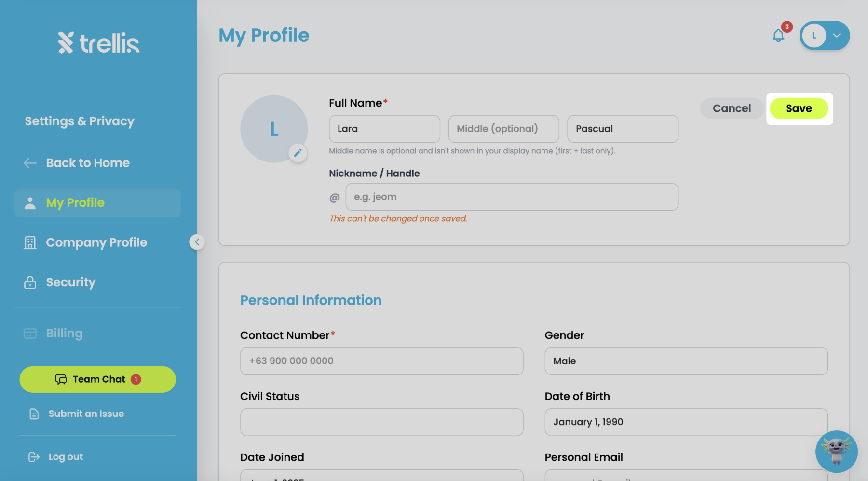This screenshot has width=868, height=481.
Task: Open the chat assistant mascot bubble
Action: pos(837,452)
